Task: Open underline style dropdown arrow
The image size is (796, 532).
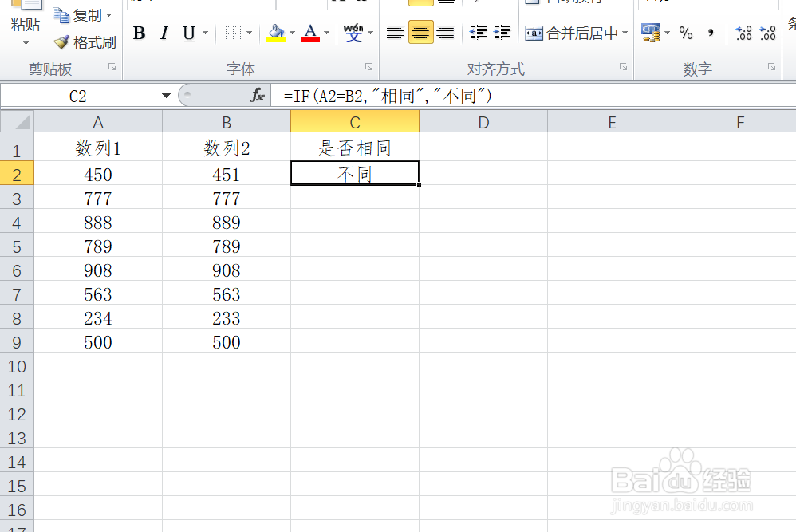Action: (205, 33)
